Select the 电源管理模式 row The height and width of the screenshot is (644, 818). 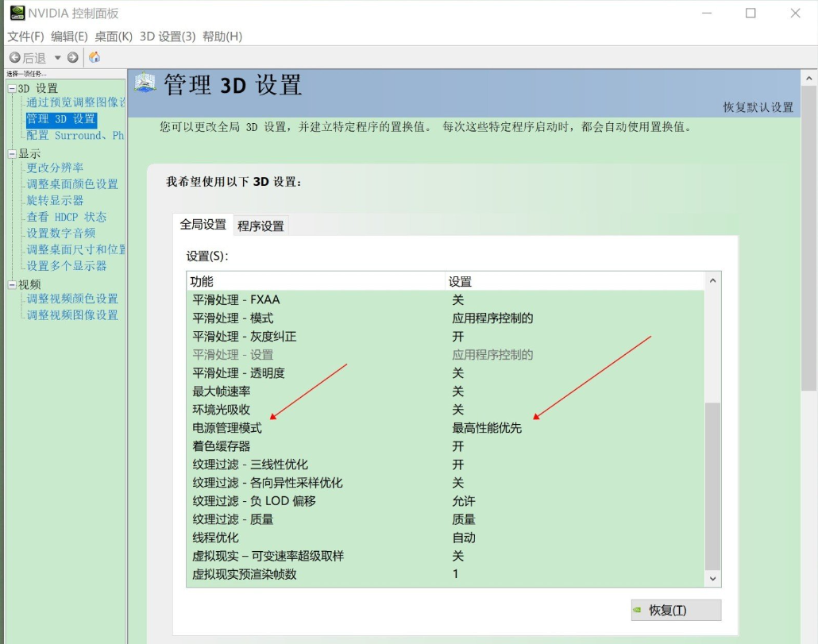pyautogui.click(x=446, y=428)
